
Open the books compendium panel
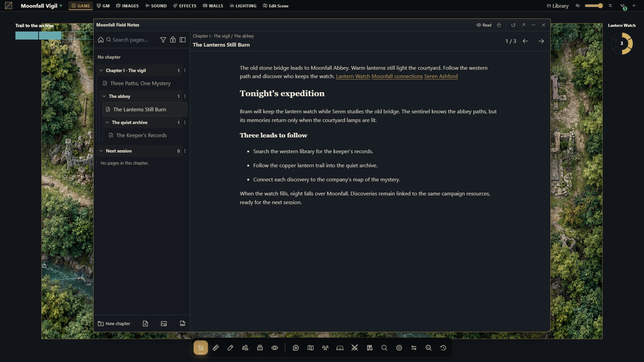click(x=370, y=348)
